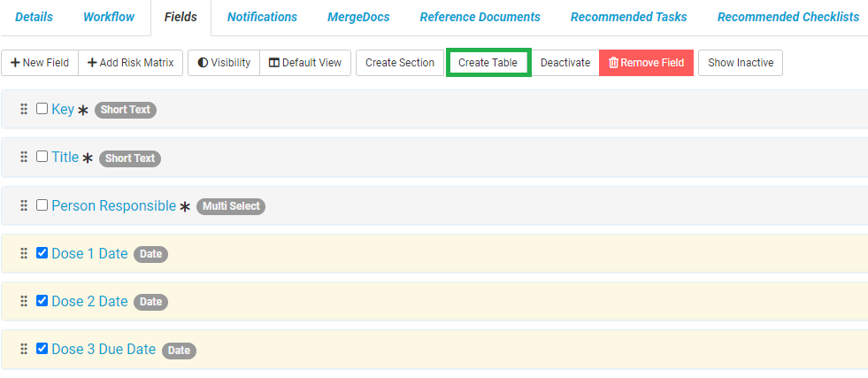Open the Dose 2 Date field link
The width and height of the screenshot is (868, 378).
click(x=89, y=301)
